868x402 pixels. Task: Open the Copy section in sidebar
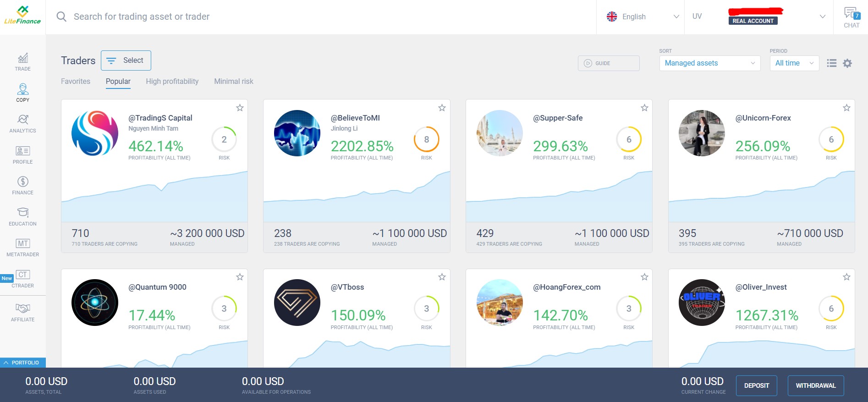pyautogui.click(x=22, y=93)
